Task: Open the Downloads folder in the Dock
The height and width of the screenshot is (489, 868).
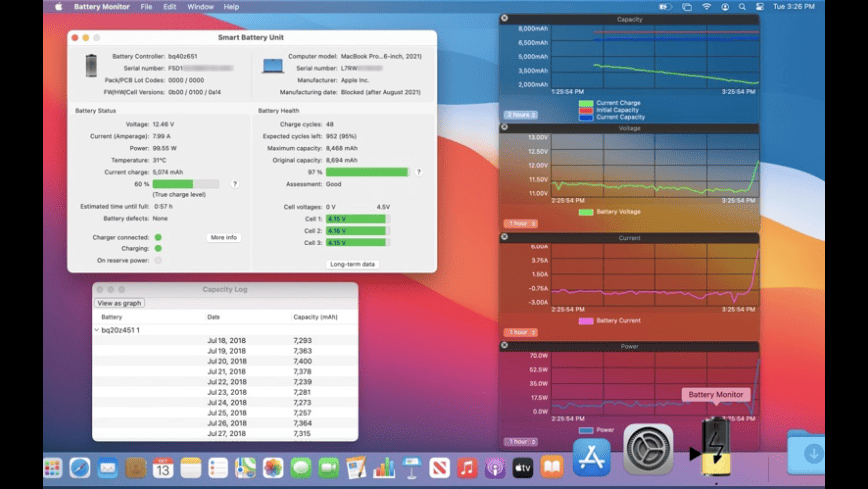Action: (x=806, y=452)
